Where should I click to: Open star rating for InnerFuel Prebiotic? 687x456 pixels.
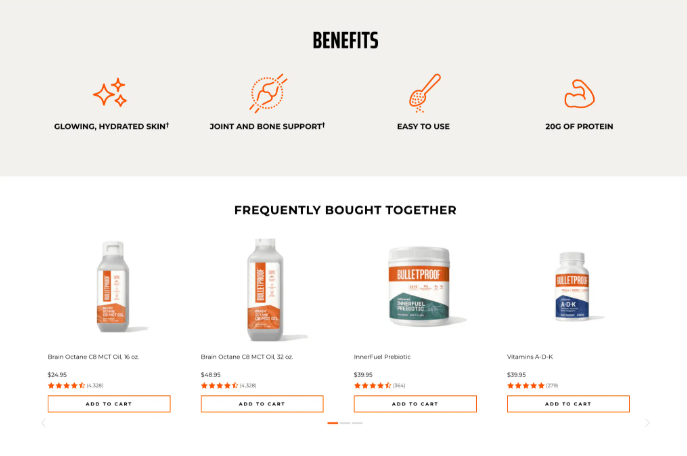(372, 385)
